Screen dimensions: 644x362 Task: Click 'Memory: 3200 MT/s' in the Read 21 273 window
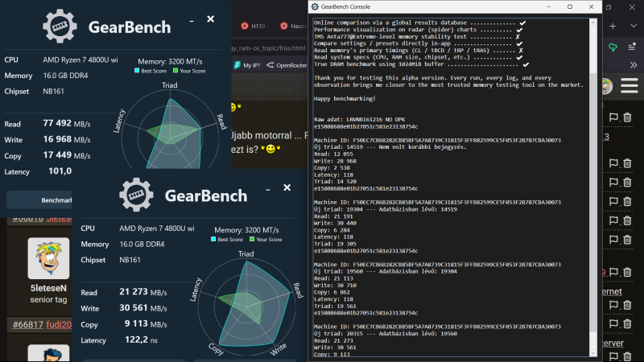(x=246, y=230)
